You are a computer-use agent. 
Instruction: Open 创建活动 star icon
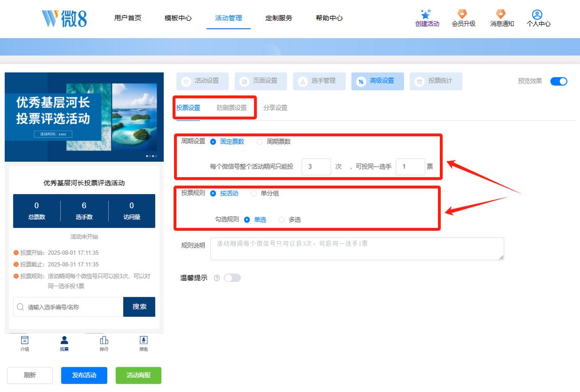426,14
